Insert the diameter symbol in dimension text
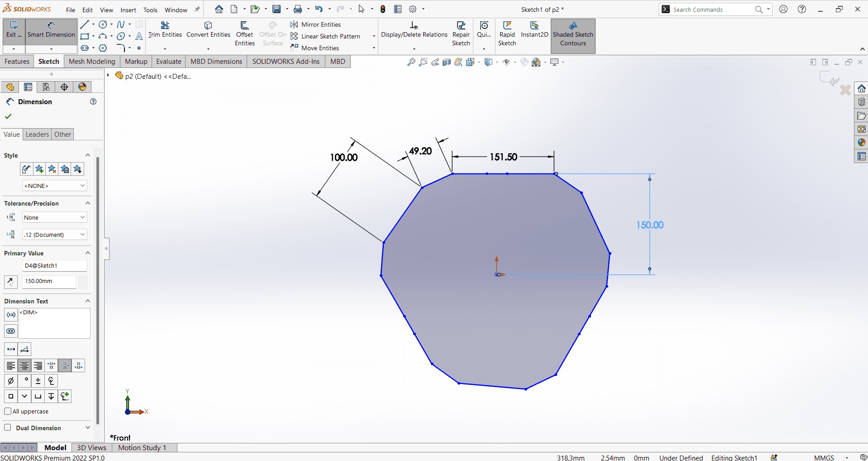Image resolution: width=868 pixels, height=461 pixels. 11,381
